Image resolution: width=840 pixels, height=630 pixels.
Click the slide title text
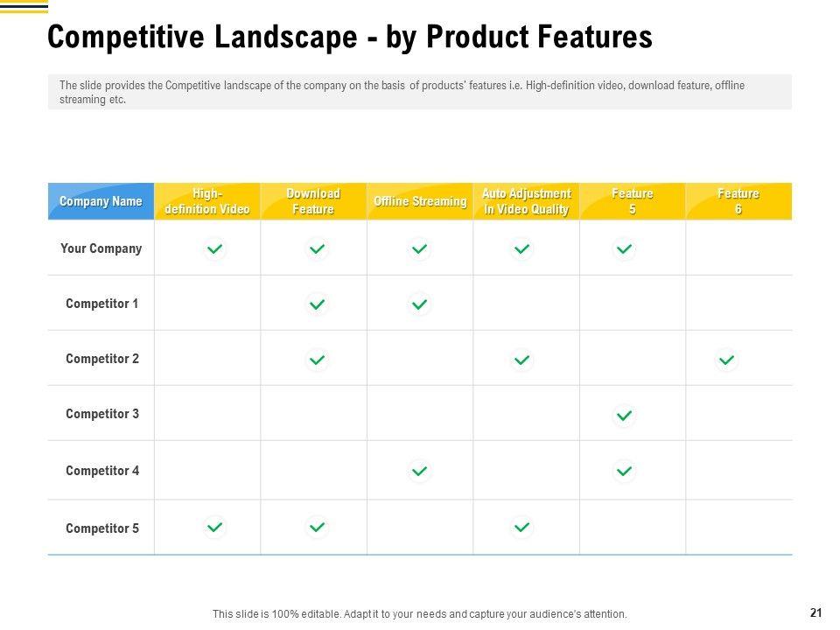(x=350, y=38)
